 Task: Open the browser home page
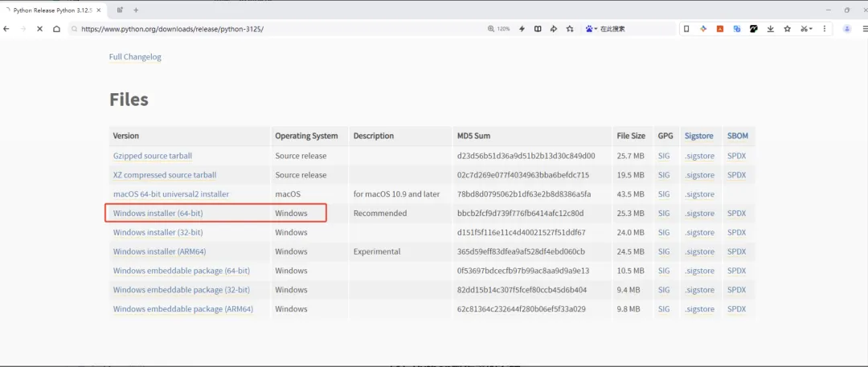point(56,29)
